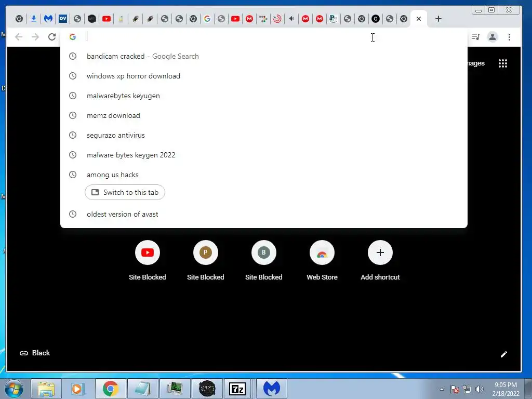Launch Windows Media Player from taskbar
The height and width of the screenshot is (399, 532).
coord(77,389)
